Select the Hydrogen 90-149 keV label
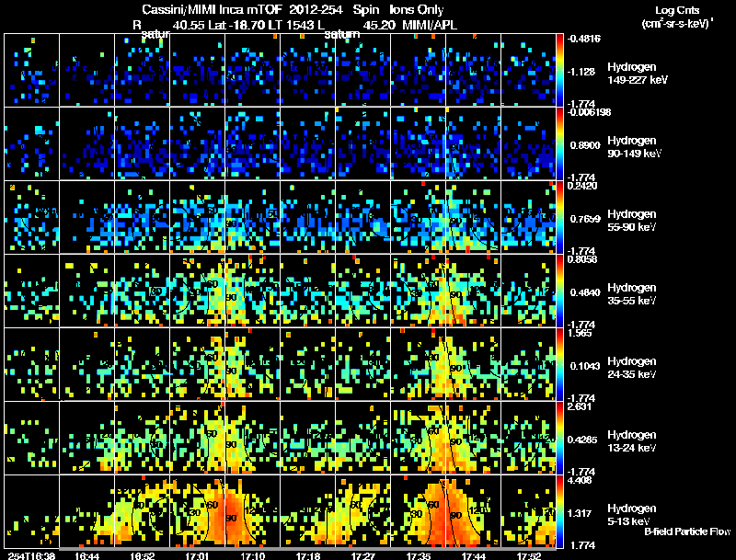Viewport: 736px width, 560px height. pos(634,147)
